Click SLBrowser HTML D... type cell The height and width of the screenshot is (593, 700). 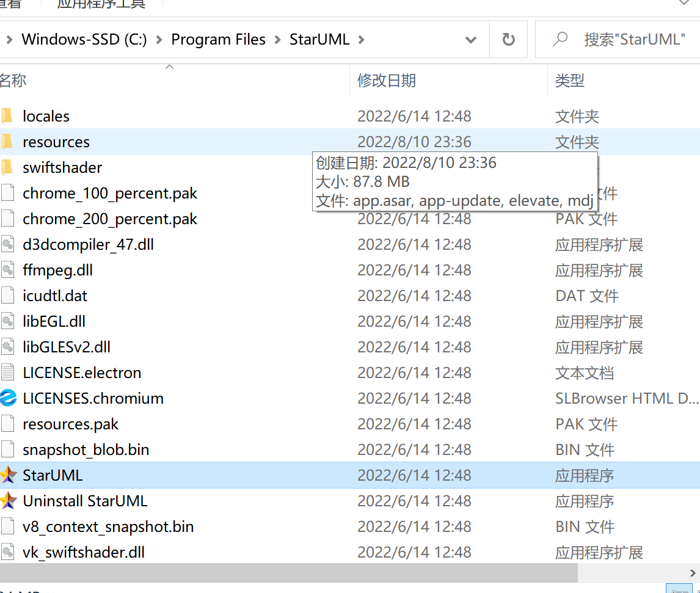pos(627,398)
